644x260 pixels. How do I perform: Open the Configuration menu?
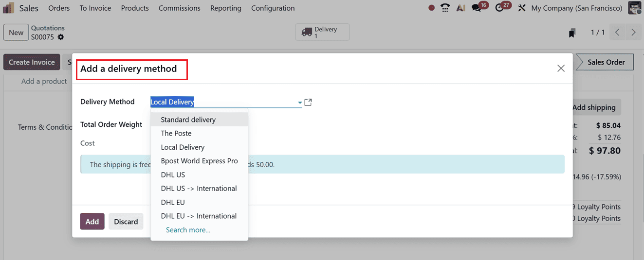[273, 8]
